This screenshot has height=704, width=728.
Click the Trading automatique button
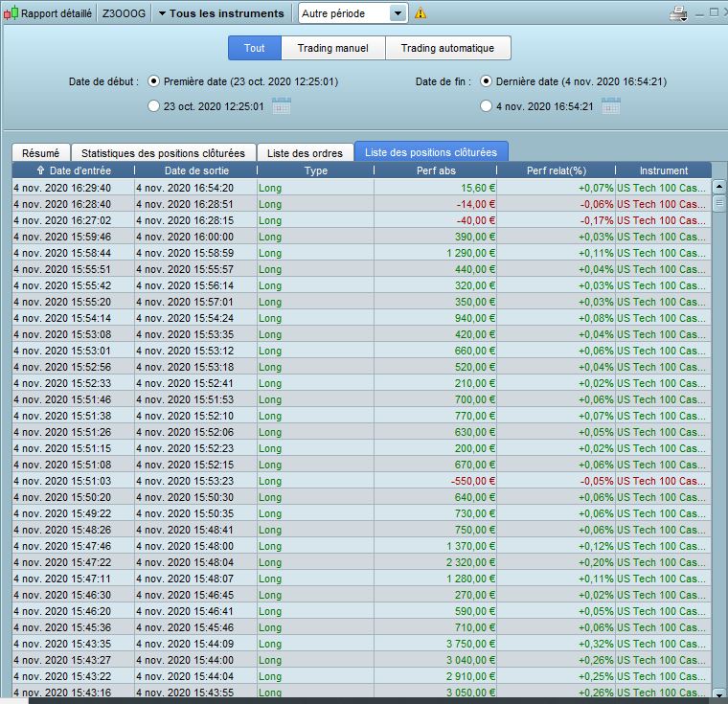[447, 48]
